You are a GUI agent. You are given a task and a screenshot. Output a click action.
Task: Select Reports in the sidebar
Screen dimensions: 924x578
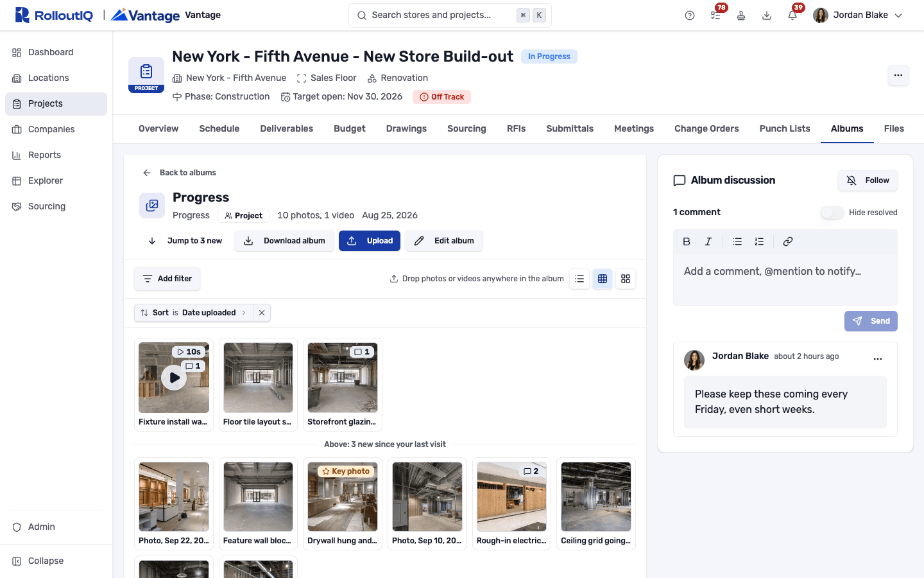click(x=56, y=155)
